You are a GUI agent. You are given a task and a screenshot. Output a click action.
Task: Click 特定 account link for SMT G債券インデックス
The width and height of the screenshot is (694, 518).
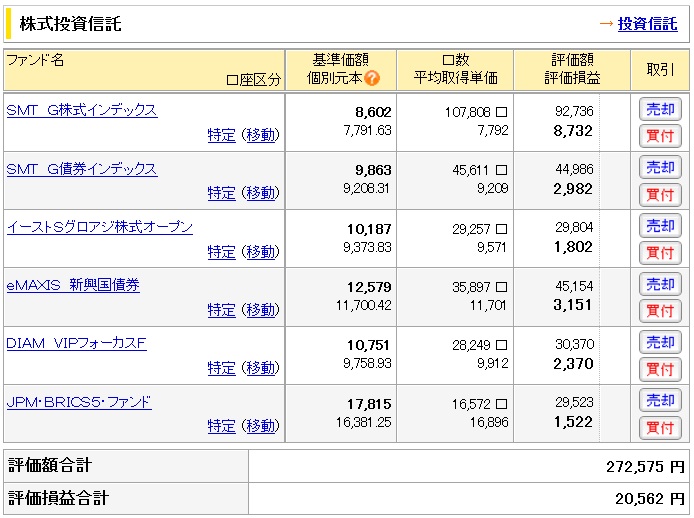tap(221, 193)
